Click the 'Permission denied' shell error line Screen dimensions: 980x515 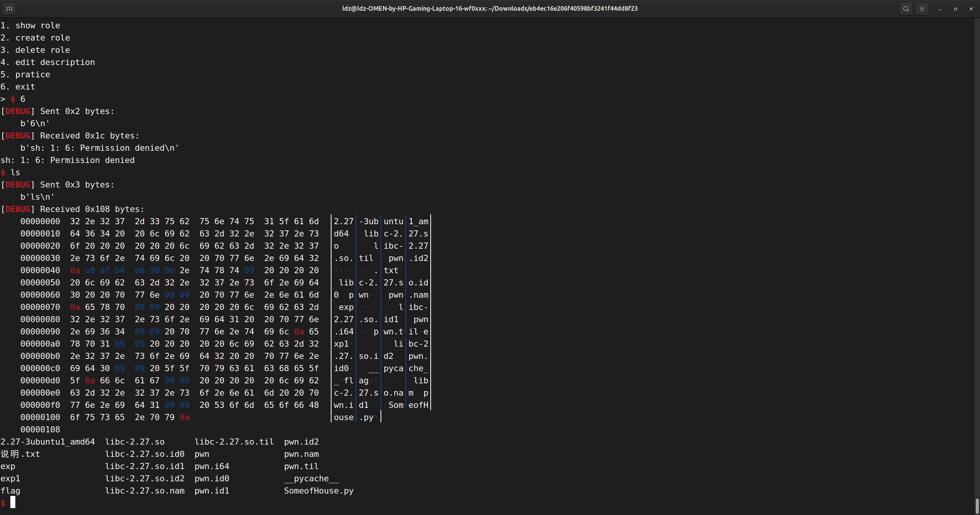(68, 160)
